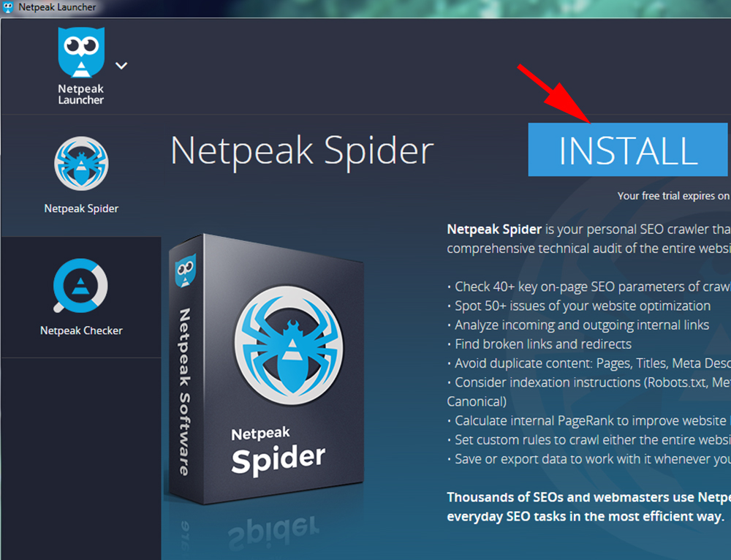Select the highlighted Netpeak Spider sidebar entry
This screenshot has width=731, height=560.
[x=81, y=175]
